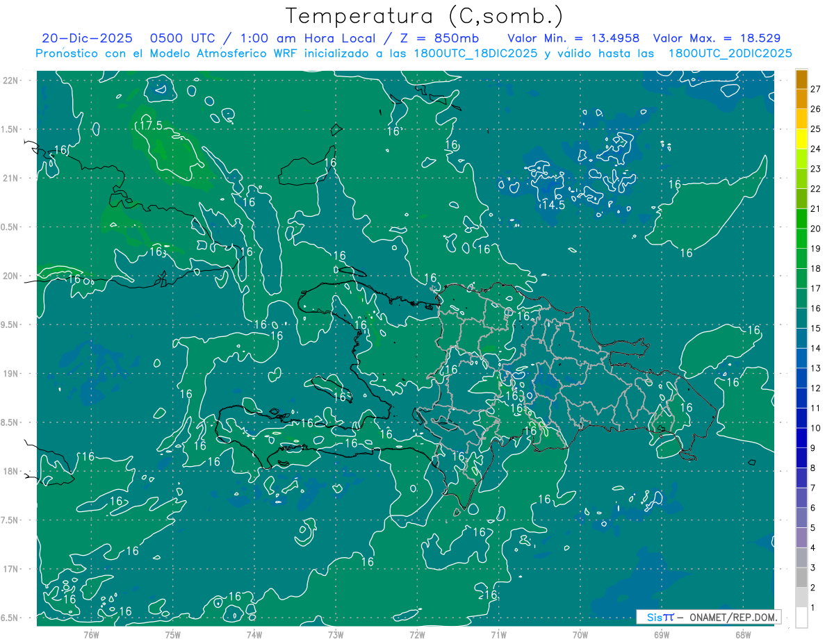This screenshot has width=834, height=644.
Task: Click legend value '27'
Action: pos(815,89)
